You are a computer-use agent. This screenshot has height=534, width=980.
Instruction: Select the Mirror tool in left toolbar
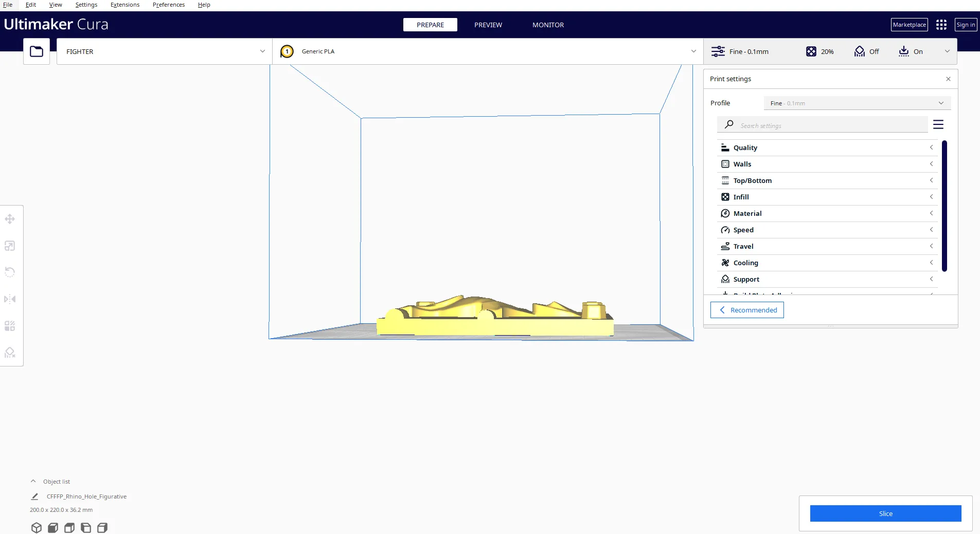(10, 299)
